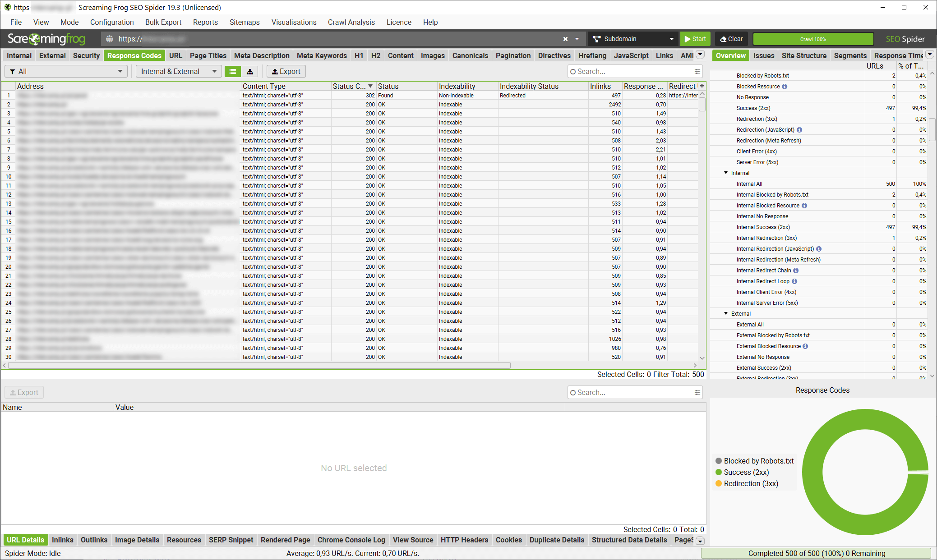Open the All filter dropdown
Viewport: 937px width, 560px height.
[66, 72]
